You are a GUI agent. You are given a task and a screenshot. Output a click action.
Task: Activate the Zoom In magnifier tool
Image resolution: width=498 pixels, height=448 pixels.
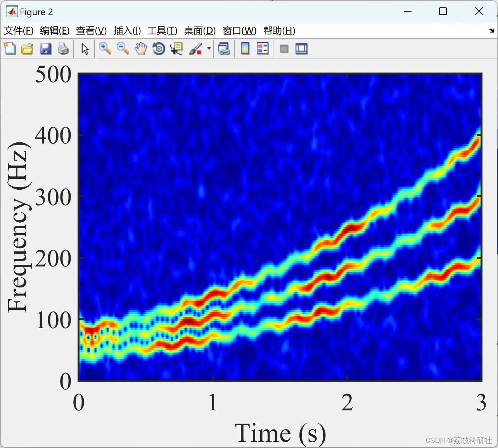click(x=105, y=49)
